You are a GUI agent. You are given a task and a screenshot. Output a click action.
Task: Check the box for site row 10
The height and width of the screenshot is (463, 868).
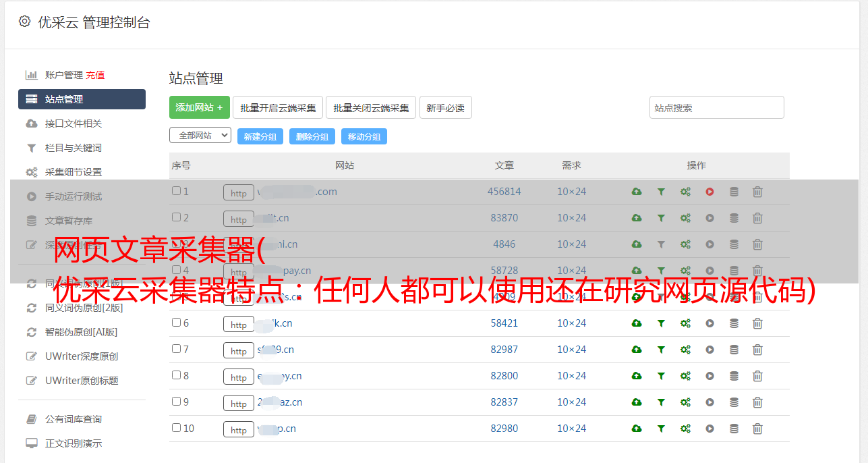176,428
